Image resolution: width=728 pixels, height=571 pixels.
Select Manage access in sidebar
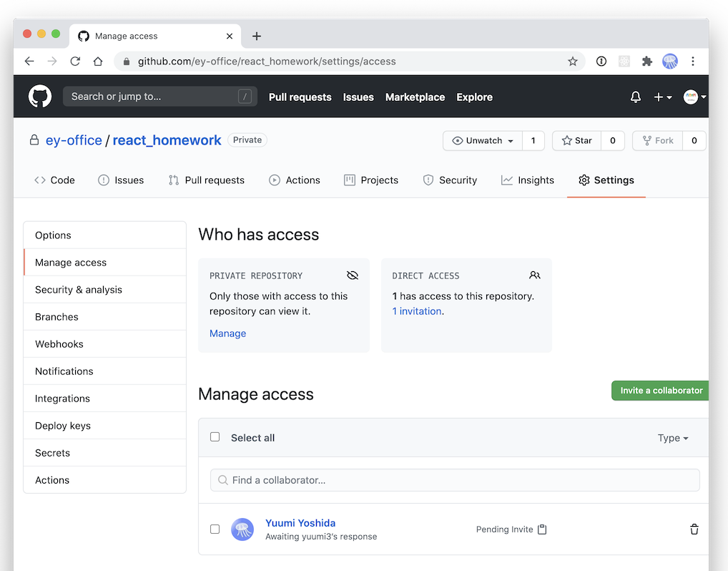(x=105, y=263)
